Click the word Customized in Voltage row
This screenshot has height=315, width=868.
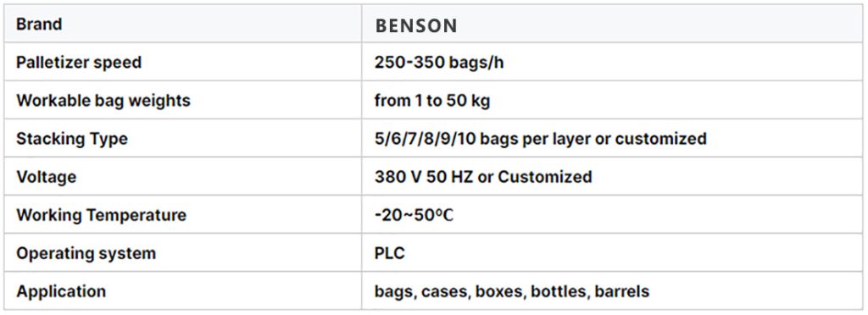[545, 177]
